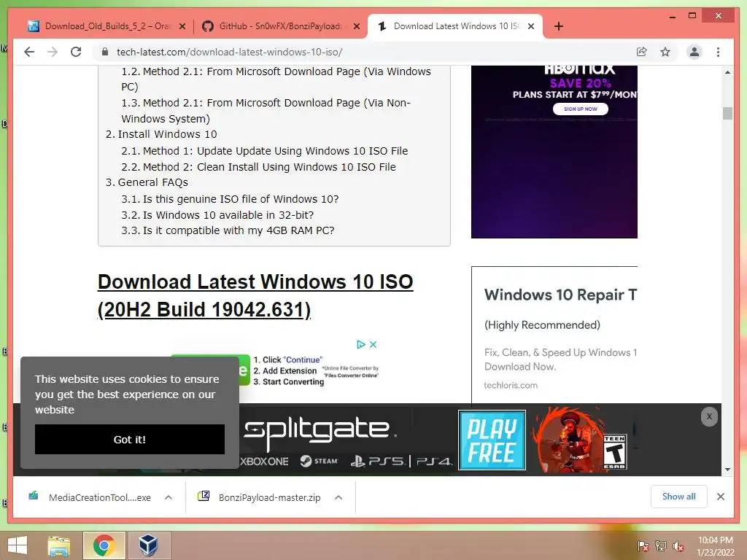This screenshot has width=747, height=560.
Task: Open Chrome three-dot menu
Action: (x=718, y=52)
